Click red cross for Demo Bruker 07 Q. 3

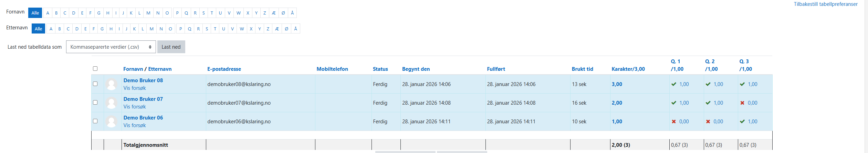tap(742, 103)
